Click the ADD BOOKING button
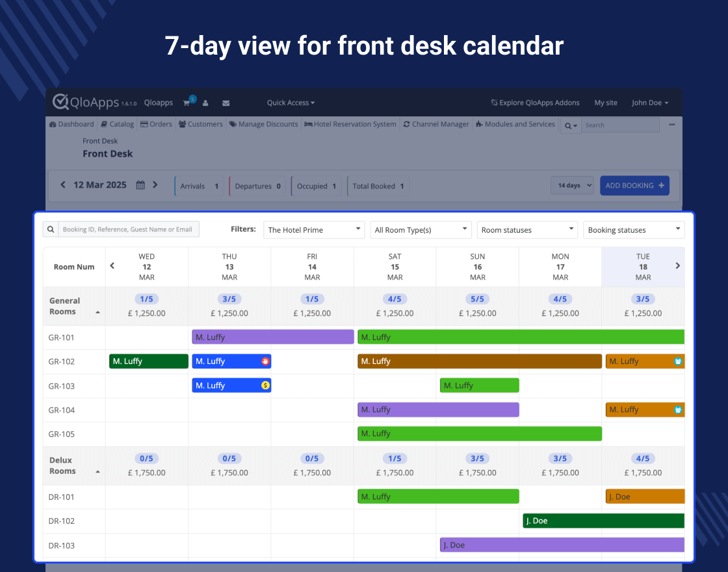This screenshot has width=728, height=572. [634, 185]
